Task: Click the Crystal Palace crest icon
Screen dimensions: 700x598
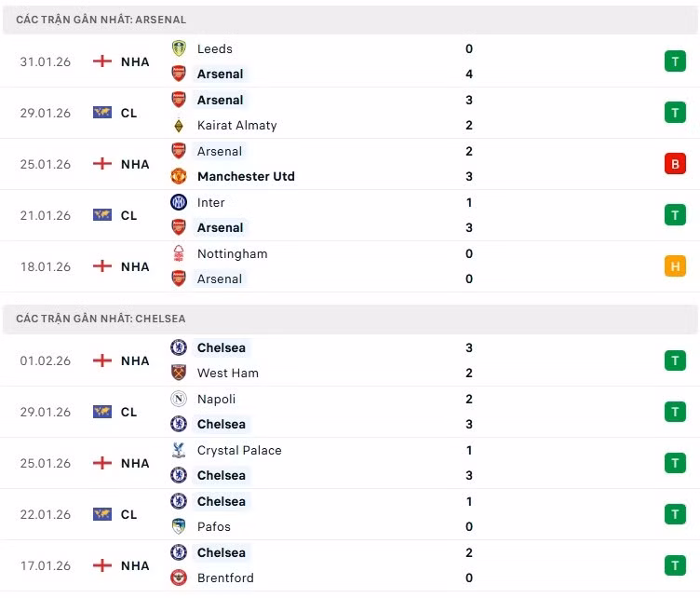Action: [x=179, y=450]
